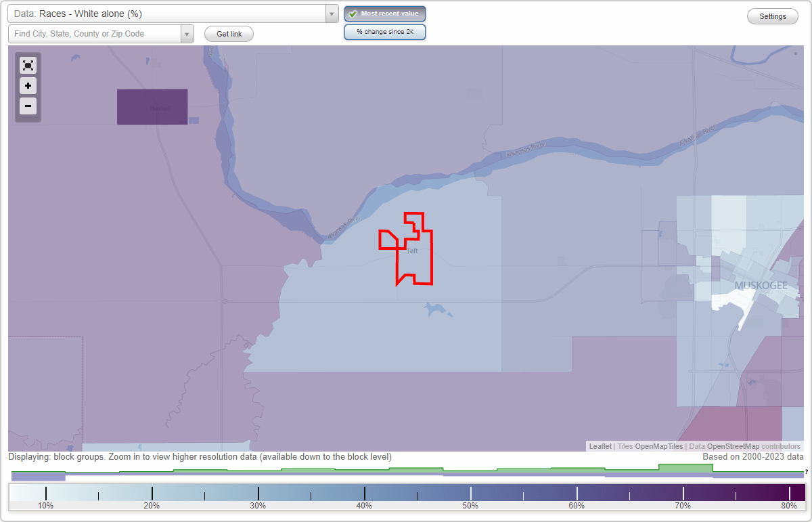Zoom out using the minus icon

click(x=28, y=106)
